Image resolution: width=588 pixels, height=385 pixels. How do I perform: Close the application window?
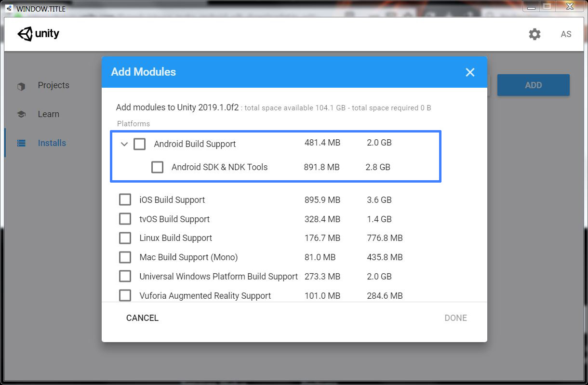(569, 6)
